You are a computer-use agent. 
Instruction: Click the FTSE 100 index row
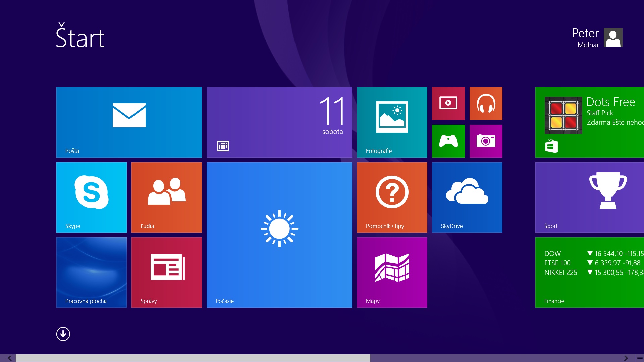pos(593,263)
